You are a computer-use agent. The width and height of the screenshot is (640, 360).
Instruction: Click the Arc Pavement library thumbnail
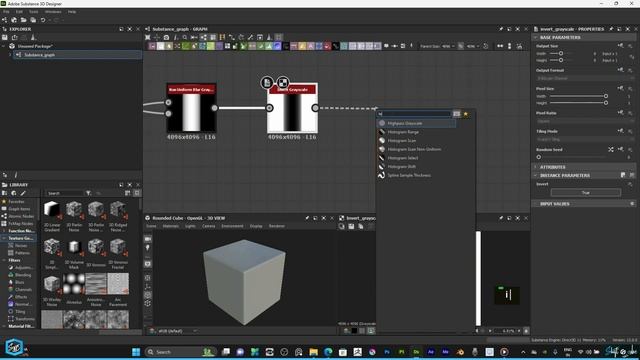(118, 284)
